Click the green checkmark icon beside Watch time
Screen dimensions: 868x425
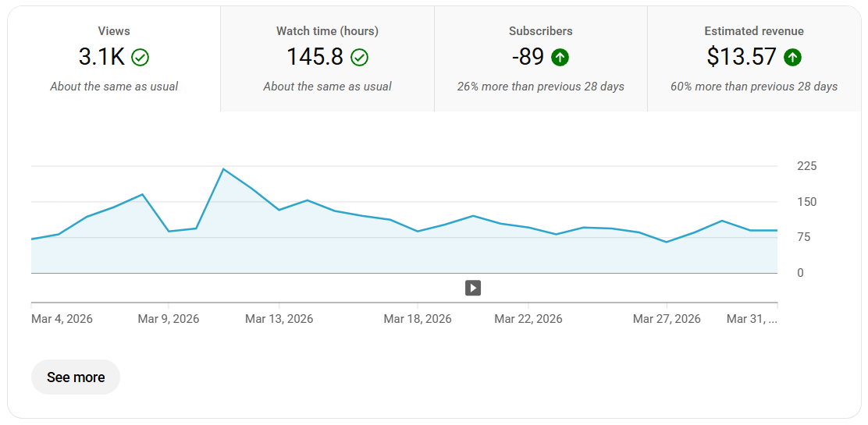pyautogui.click(x=359, y=57)
